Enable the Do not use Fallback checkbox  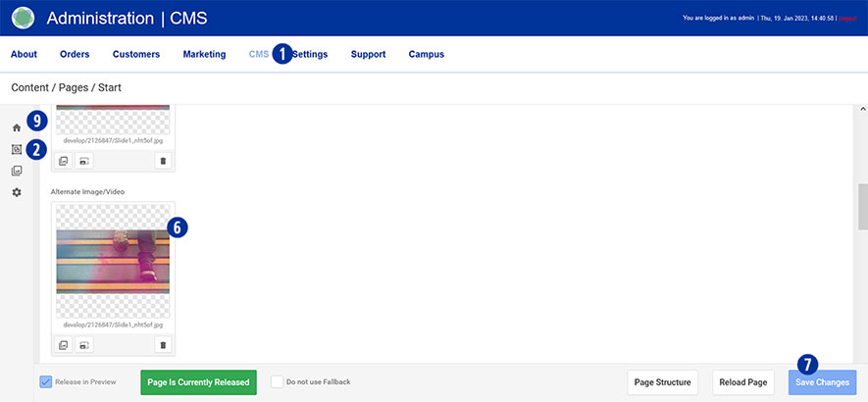278,382
